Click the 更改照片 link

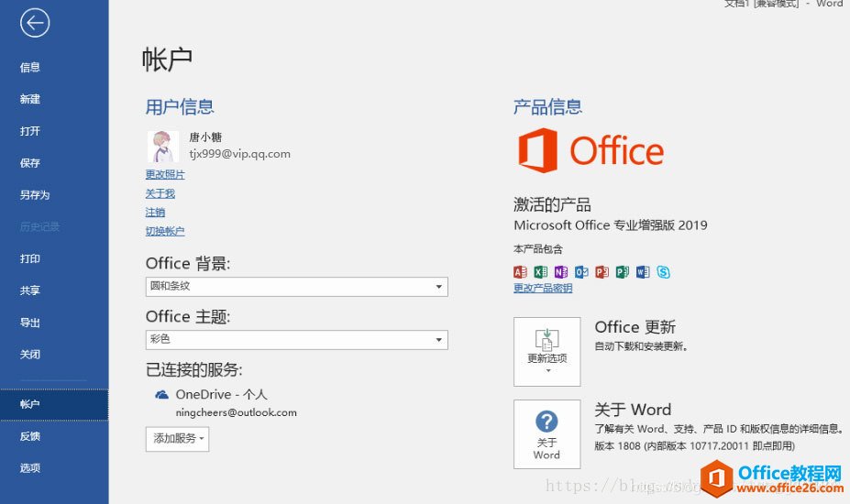[x=165, y=174]
